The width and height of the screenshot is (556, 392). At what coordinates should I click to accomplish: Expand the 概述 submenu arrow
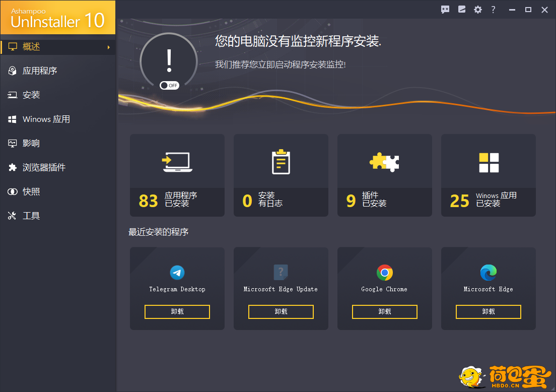point(108,47)
